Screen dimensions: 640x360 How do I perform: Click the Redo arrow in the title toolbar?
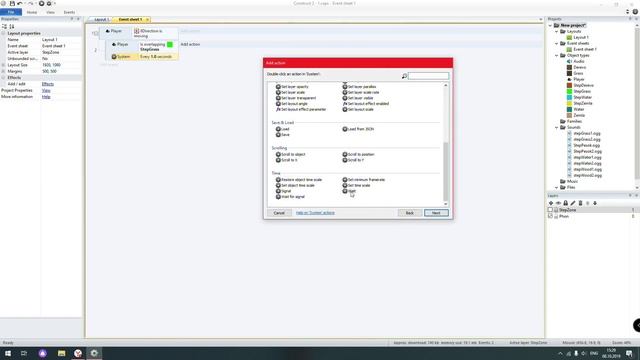click(31, 4)
